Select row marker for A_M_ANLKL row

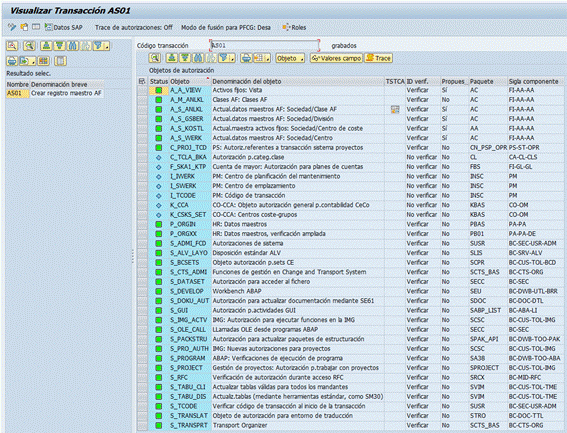pyautogui.click(x=142, y=100)
